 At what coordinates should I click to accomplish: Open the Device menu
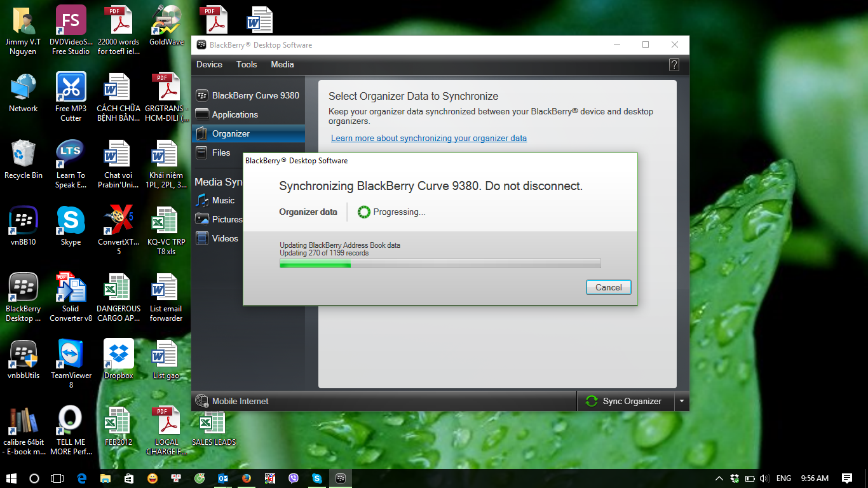coord(209,64)
